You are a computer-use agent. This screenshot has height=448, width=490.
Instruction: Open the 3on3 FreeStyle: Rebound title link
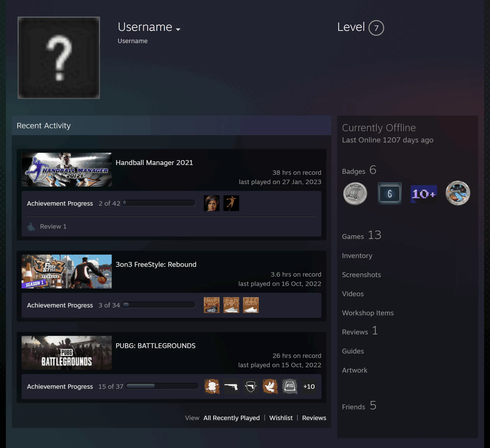[156, 264]
